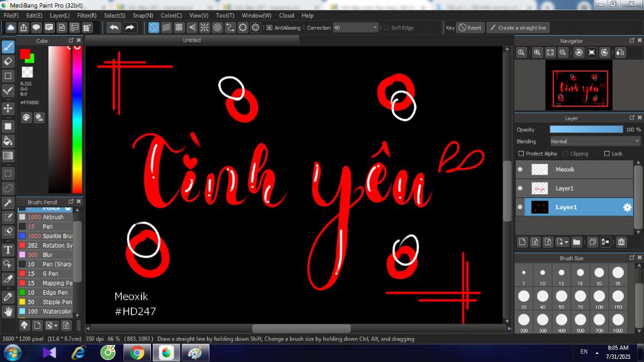644x362 pixels.
Task: Open the snap settings gear icon
Action: click(x=255, y=28)
